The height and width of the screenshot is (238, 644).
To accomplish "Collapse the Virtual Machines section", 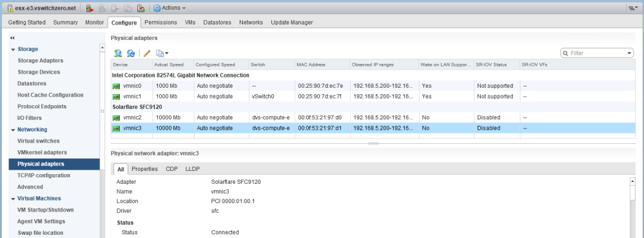I will [13, 199].
